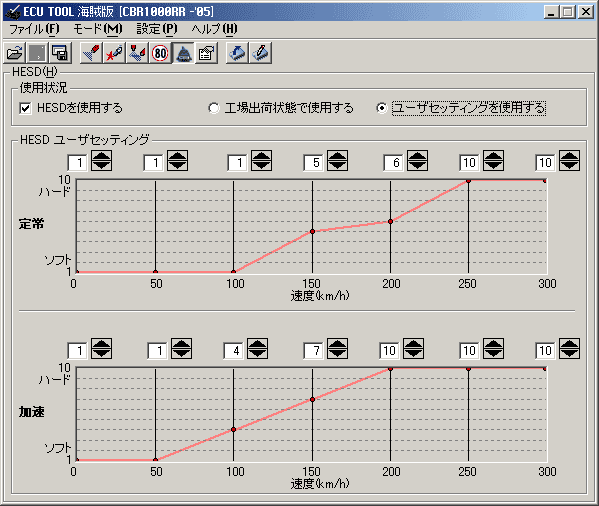The width and height of the screenshot is (599, 506).
Task: Click the read from ECU chip icon
Action: (x=237, y=53)
